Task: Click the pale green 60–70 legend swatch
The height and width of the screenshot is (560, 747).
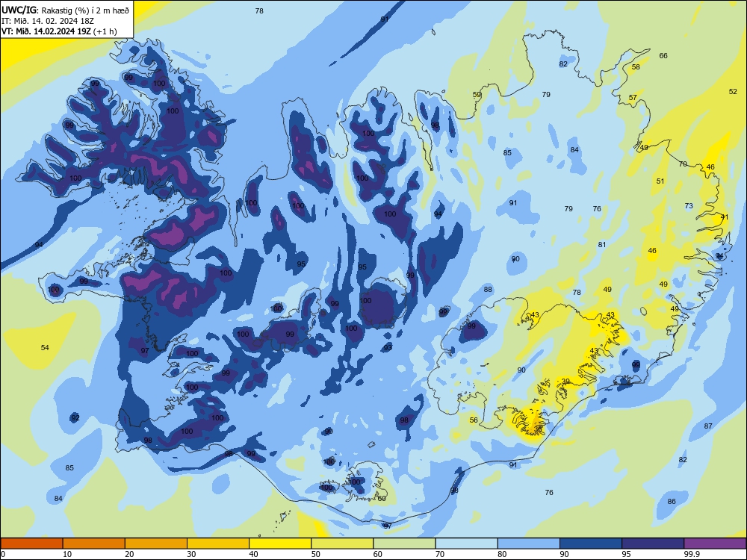Action: [404, 544]
